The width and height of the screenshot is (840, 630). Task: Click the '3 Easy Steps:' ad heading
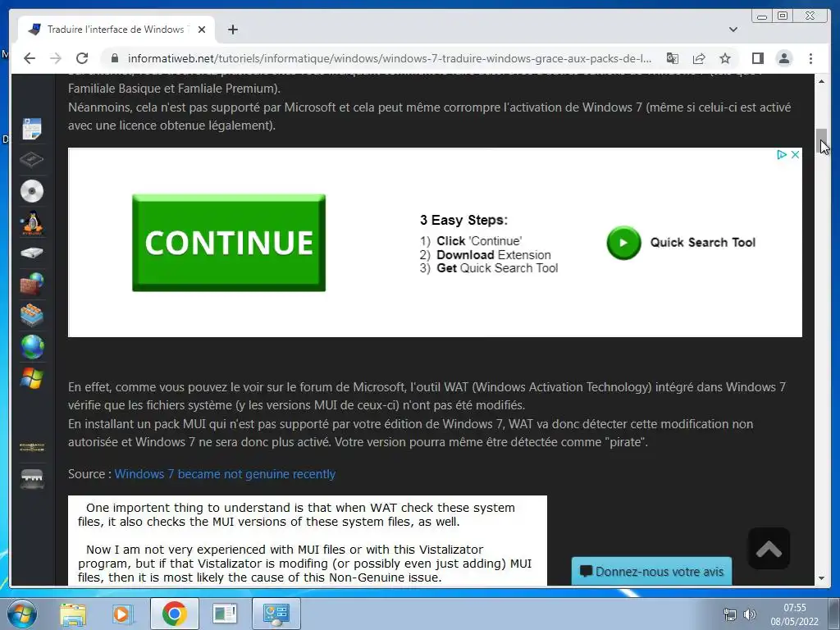coord(464,220)
